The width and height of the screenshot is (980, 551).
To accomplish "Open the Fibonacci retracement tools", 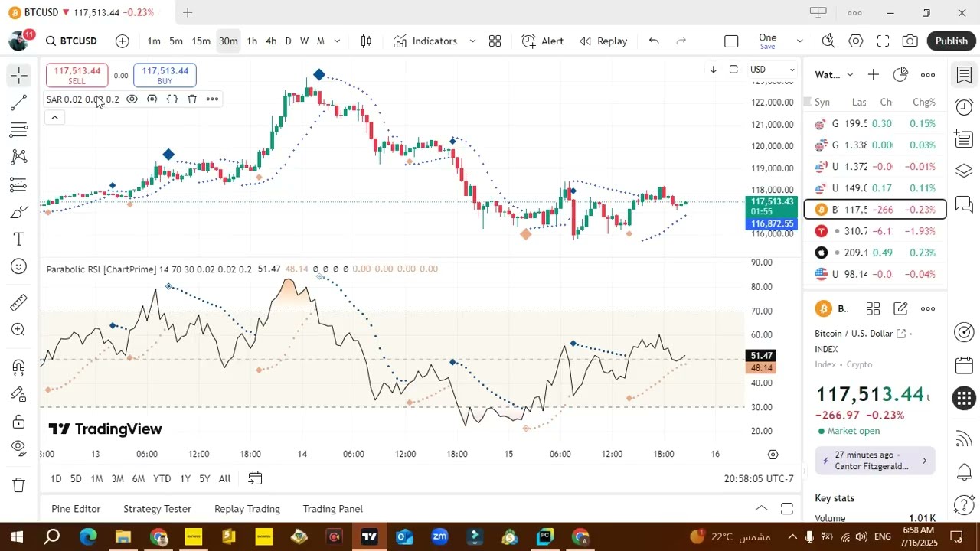I will click(x=19, y=129).
